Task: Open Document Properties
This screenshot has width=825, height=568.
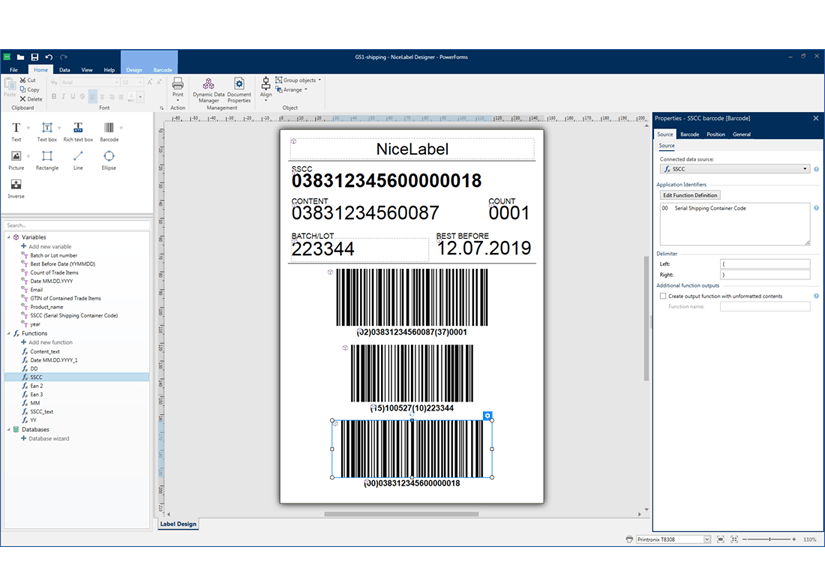Action: tap(239, 90)
